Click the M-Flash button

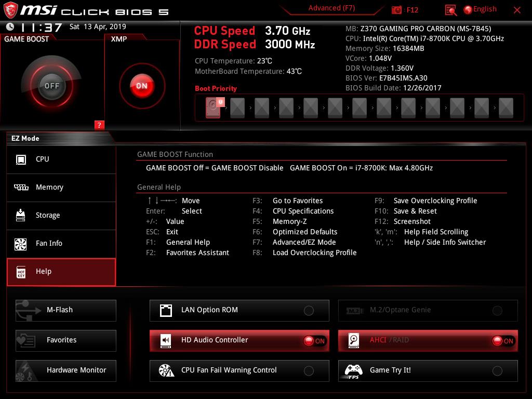[66, 310]
